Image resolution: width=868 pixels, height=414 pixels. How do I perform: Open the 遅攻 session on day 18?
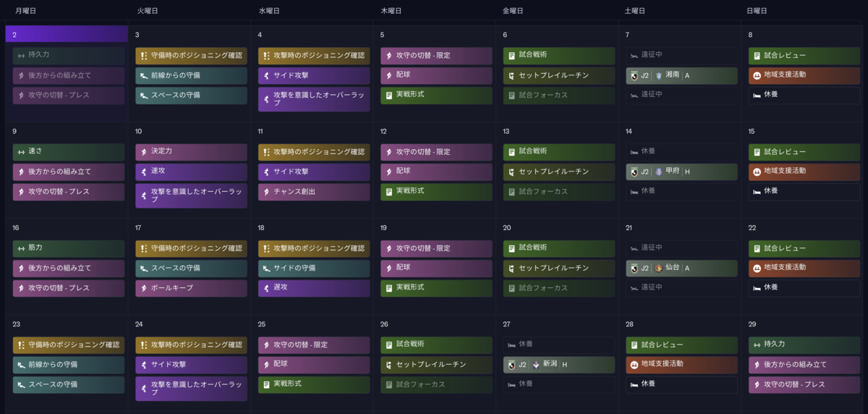pyautogui.click(x=314, y=287)
